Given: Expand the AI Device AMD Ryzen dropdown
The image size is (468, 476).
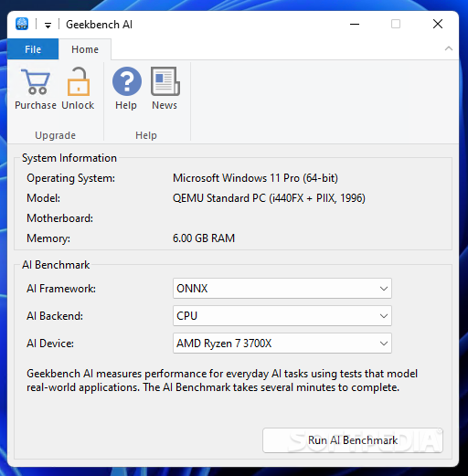Looking at the screenshot, I should pyautogui.click(x=282, y=344).
